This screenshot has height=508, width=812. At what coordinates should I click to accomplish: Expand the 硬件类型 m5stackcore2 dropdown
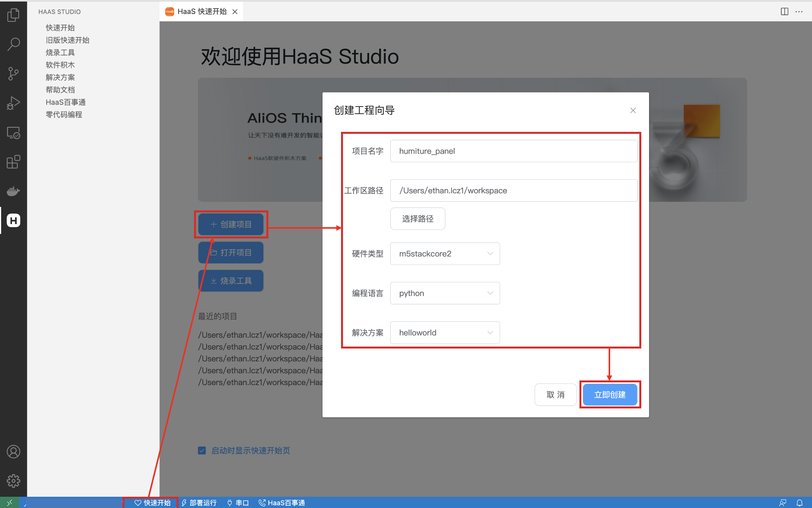coord(445,254)
